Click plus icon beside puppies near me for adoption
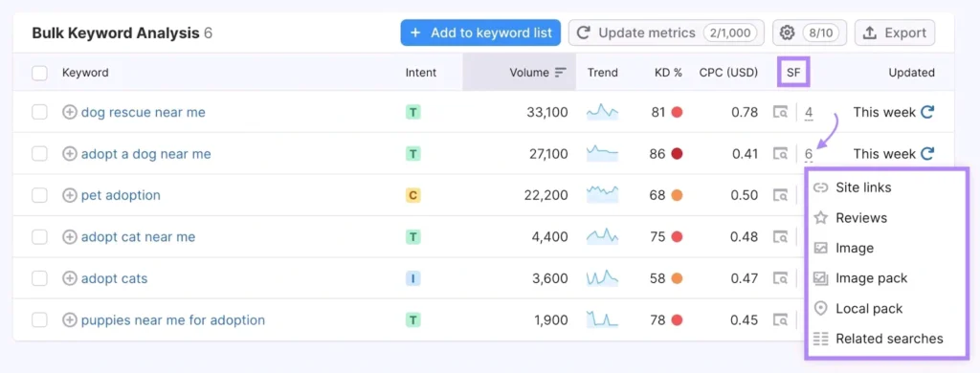This screenshot has width=980, height=373. point(70,319)
